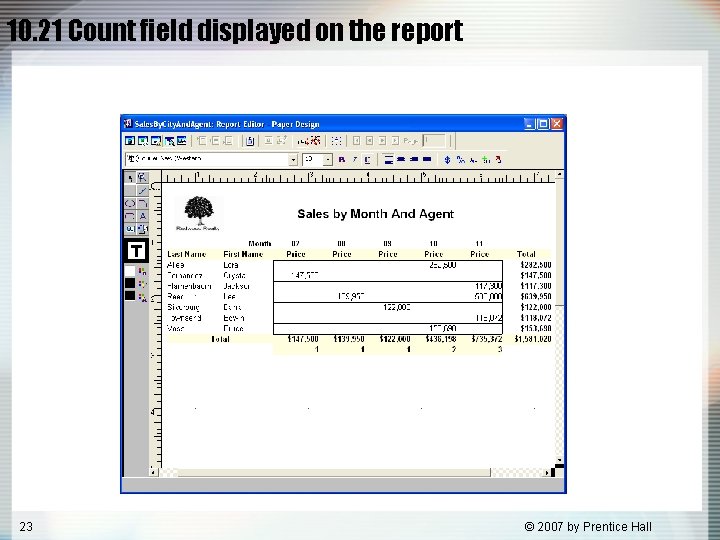Screen dimensions: 720x540
Task: Click the '$1,581,020' grand total
Action: 533,339
